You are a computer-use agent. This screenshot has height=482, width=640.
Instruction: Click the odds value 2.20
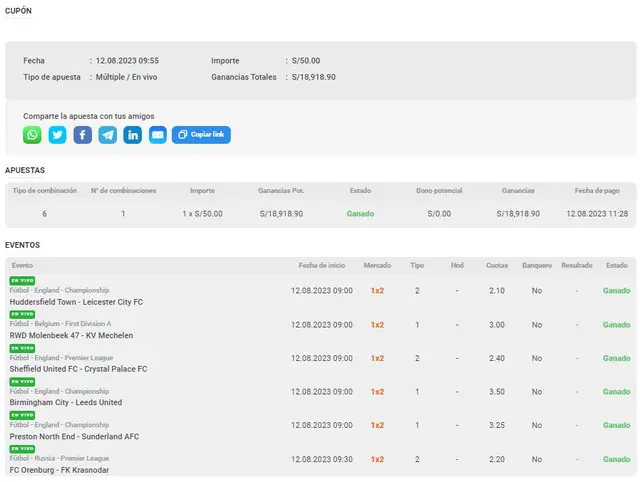click(497, 460)
